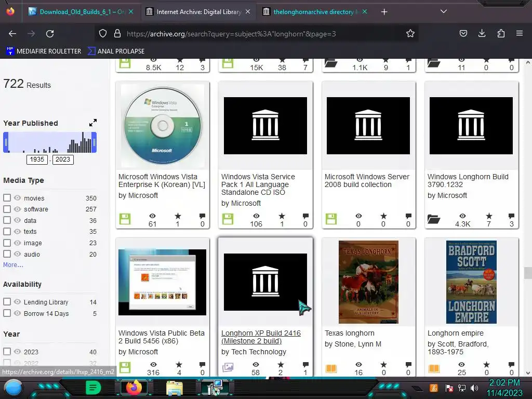Check the movies media type checkbox
The image size is (532, 399).
pyautogui.click(x=7, y=198)
